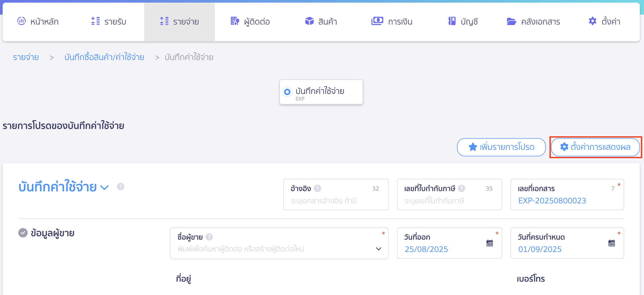Click the gear icon beside ตั้งค่า

coord(593,21)
